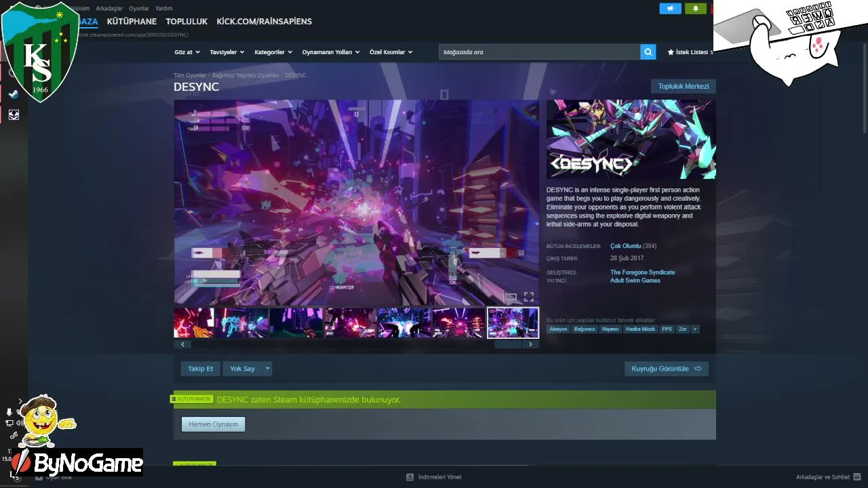The height and width of the screenshot is (488, 868).
Task: Open Arkadaşlar ve Sohbet
Action: (823, 477)
